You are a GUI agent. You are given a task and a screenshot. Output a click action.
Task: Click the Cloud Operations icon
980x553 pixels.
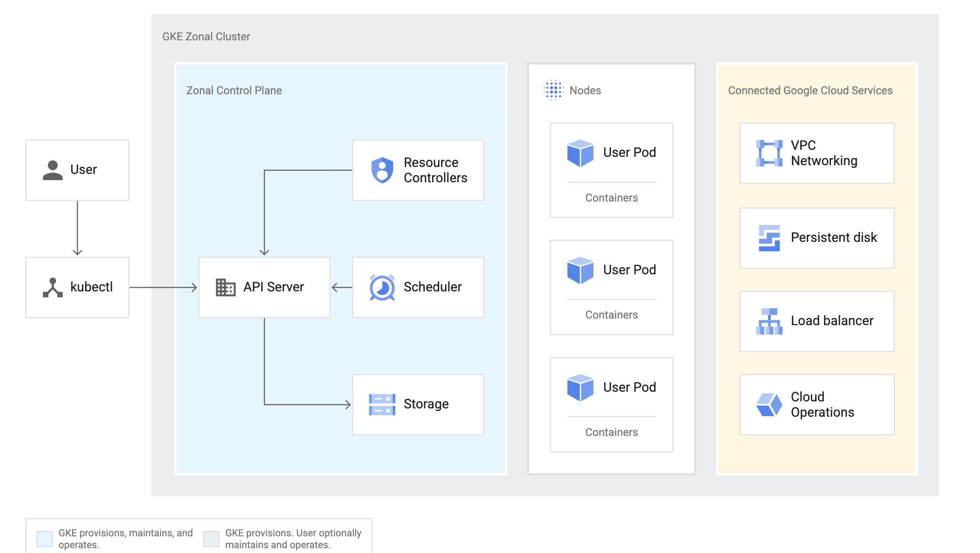tap(769, 404)
